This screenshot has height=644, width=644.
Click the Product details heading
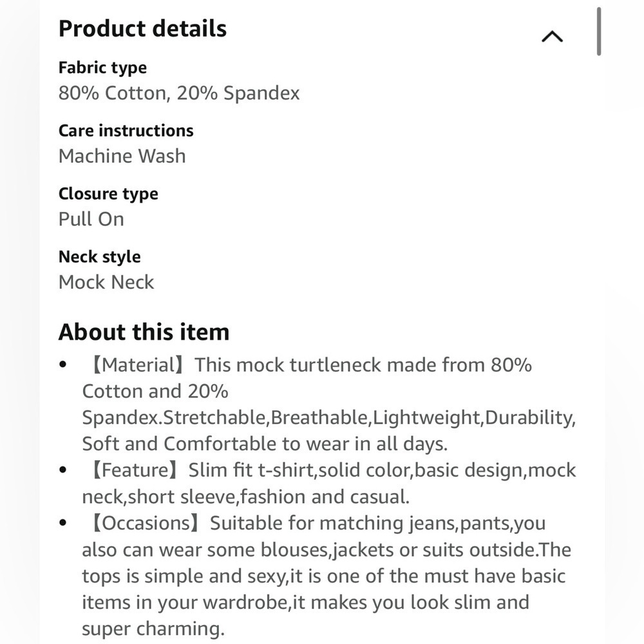142,29
